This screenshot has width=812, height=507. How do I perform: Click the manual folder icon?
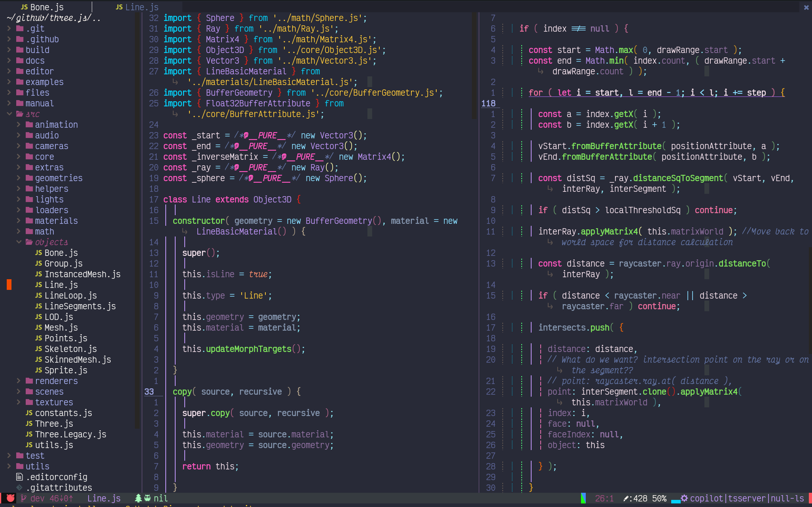coord(20,103)
